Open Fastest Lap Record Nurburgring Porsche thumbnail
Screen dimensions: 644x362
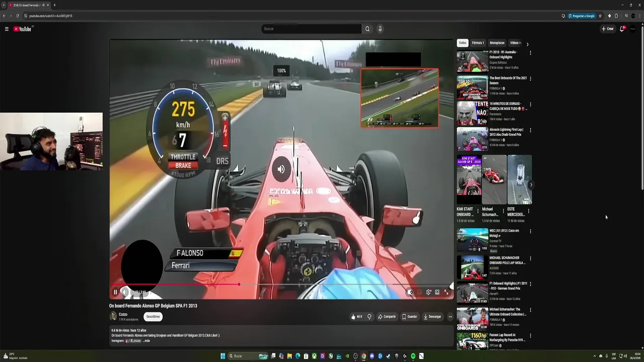coord(472,341)
